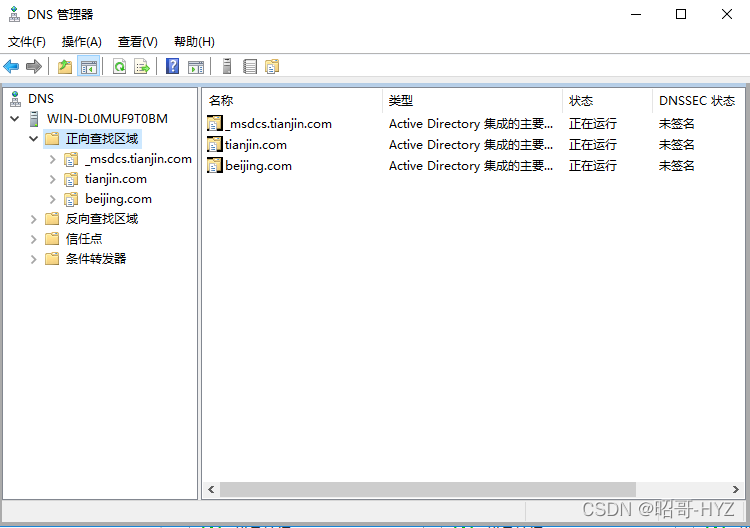This screenshot has height=528, width=750.
Task: Click the horizontal scrollbar thumb
Action: (428, 489)
